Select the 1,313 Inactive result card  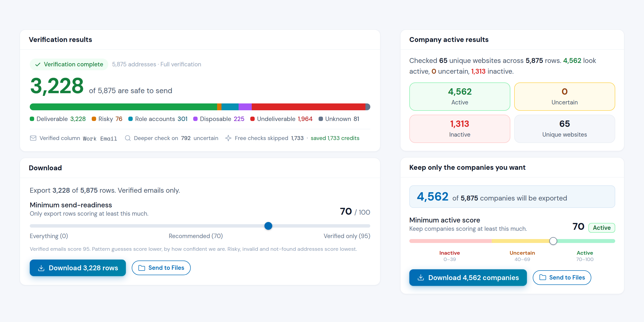pos(460,129)
